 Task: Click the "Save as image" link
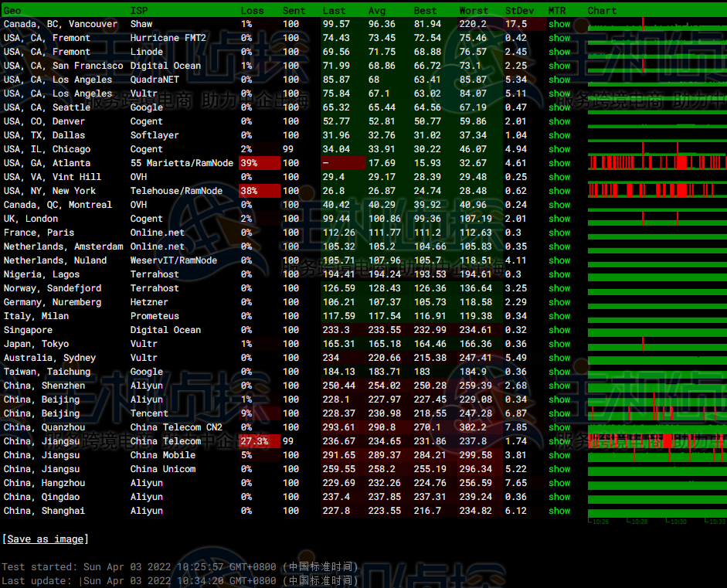tap(46, 539)
